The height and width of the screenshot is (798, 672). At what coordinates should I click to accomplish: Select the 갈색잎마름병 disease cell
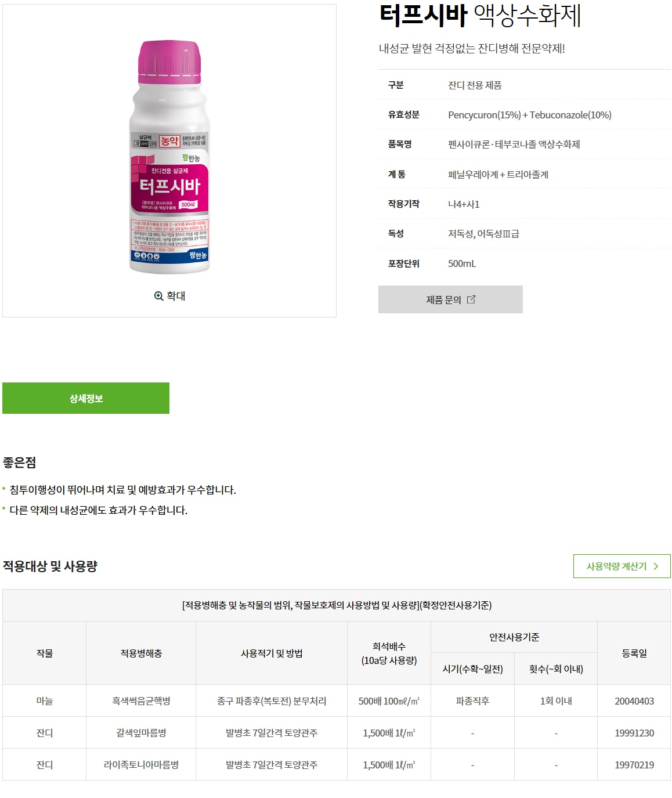pyautogui.click(x=141, y=733)
